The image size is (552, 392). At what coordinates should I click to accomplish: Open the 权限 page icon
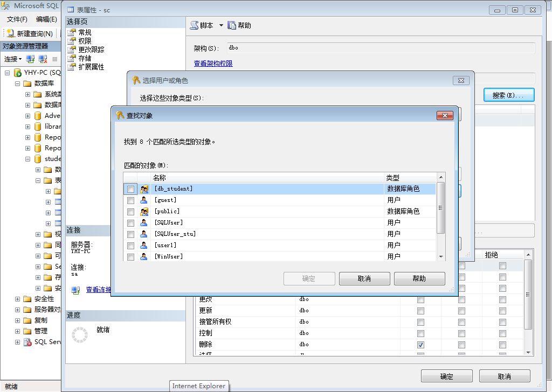pyautogui.click(x=72, y=41)
